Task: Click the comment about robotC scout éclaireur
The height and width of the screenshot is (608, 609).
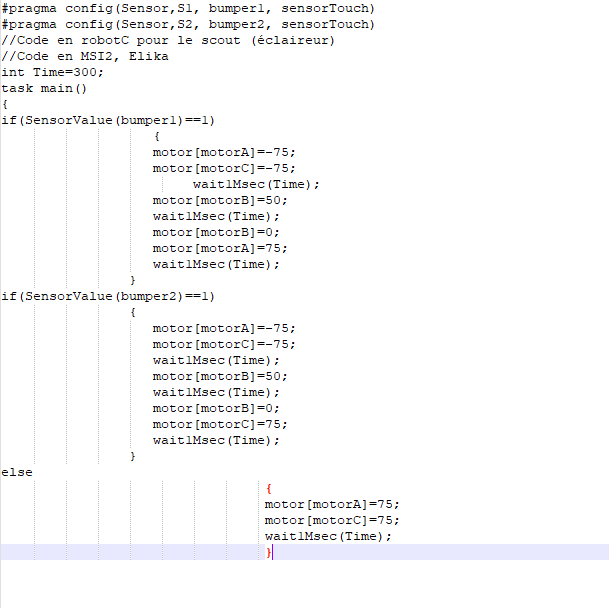Action: [168, 40]
